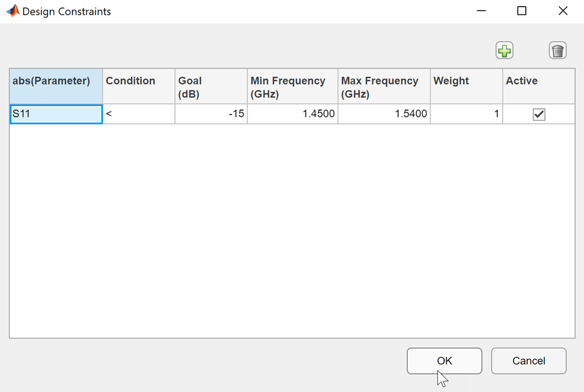
Task: Click the green plus add constraint icon
Action: coord(504,51)
